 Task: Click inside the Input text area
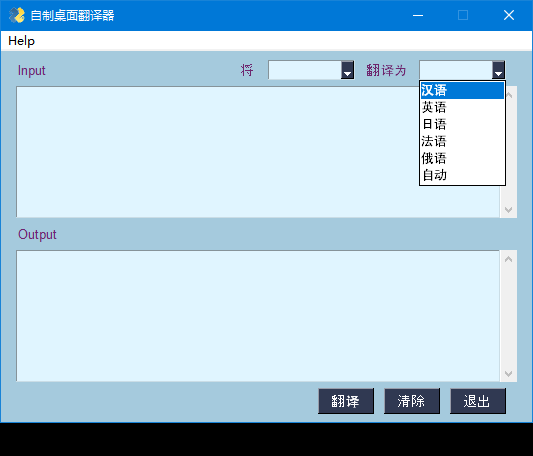coord(218,152)
